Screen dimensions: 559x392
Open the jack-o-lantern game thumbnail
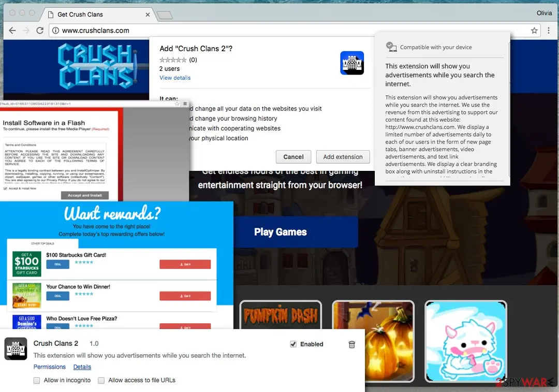click(373, 341)
